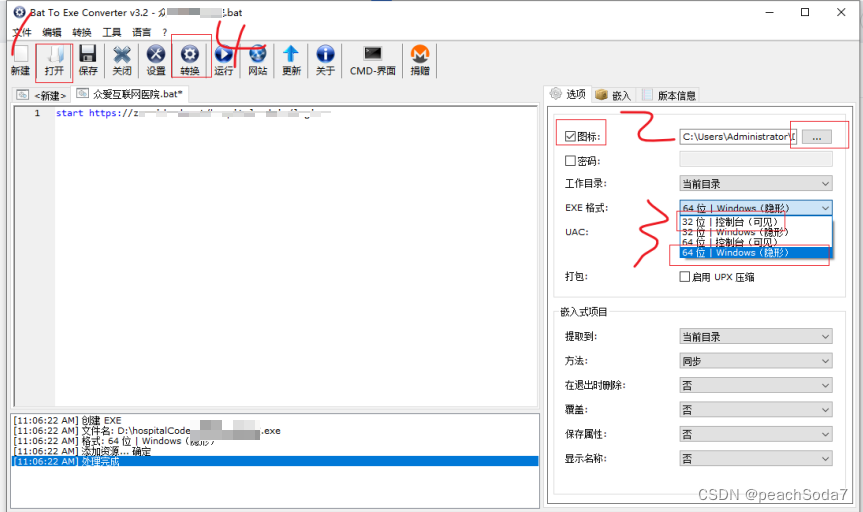The width and height of the screenshot is (863, 512).
Task: Open the ? help menu
Action: pyautogui.click(x=165, y=32)
